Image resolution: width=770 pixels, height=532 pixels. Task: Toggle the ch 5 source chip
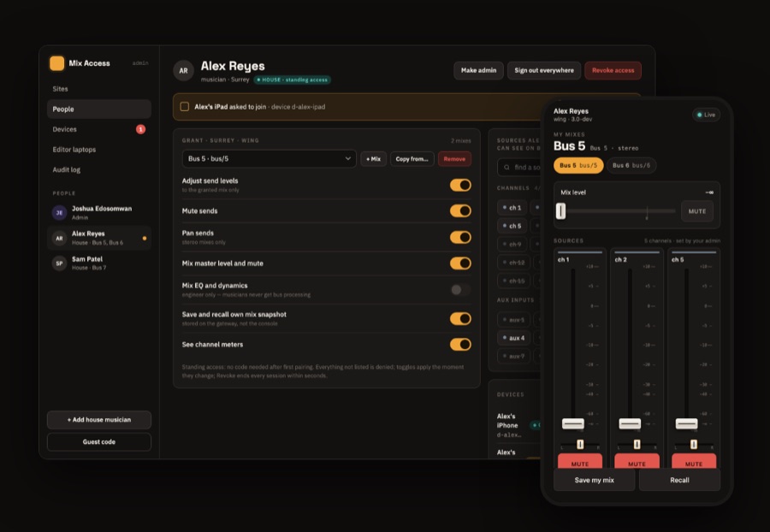coord(512,226)
